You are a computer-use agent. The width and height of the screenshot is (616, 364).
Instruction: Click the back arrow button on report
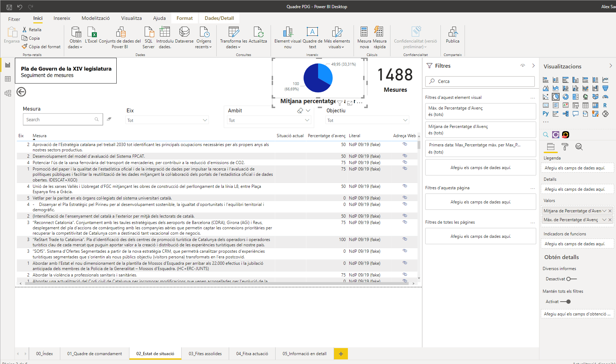point(21,92)
